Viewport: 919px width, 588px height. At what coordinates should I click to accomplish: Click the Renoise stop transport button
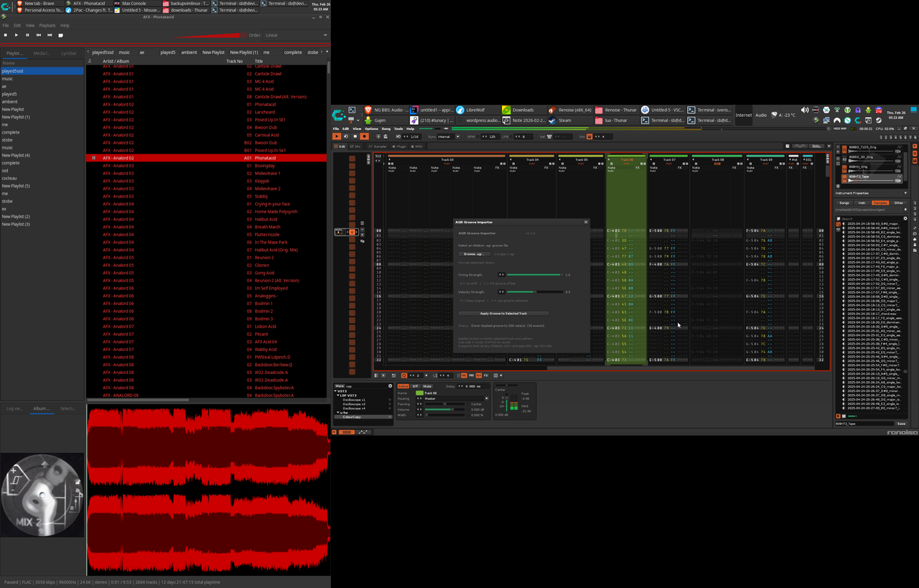(x=355, y=136)
